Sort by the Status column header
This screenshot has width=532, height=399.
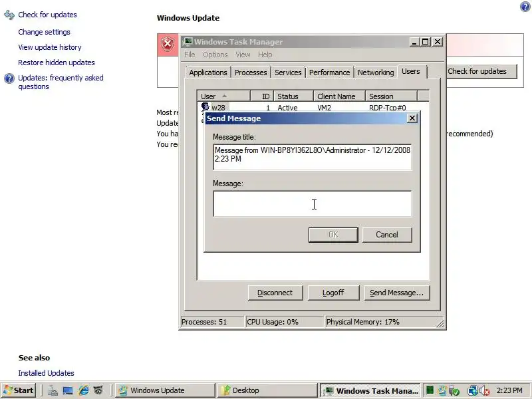coord(293,96)
